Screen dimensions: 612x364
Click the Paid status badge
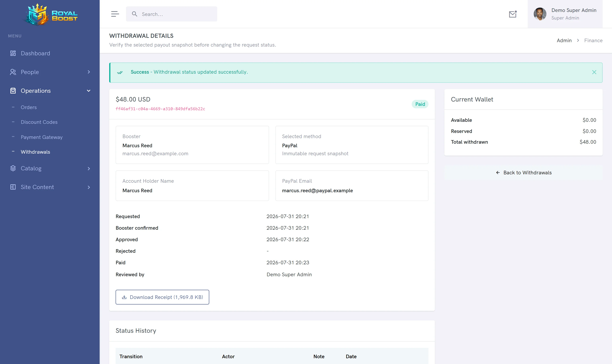tap(420, 104)
